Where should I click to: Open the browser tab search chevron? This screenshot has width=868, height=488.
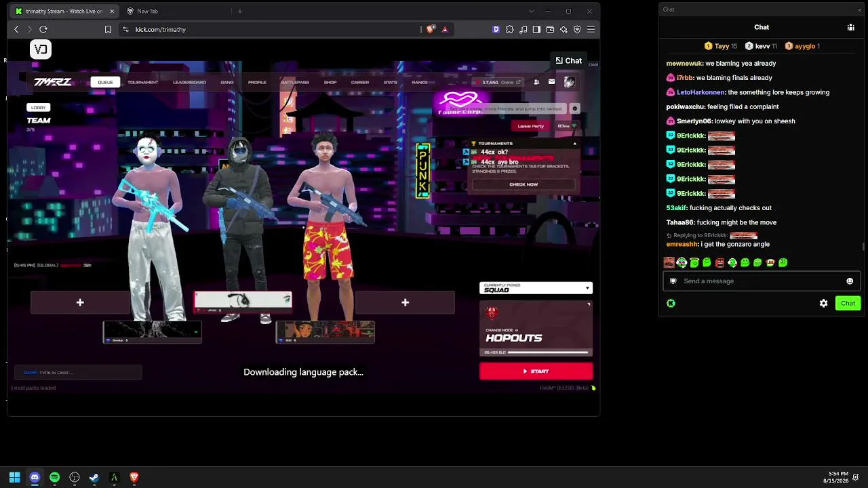click(531, 11)
